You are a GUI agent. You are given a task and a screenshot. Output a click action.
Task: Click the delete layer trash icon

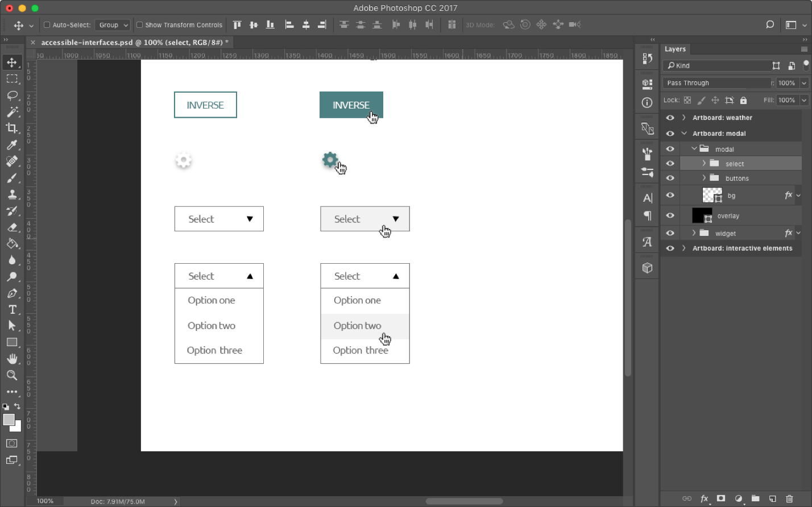click(x=789, y=498)
